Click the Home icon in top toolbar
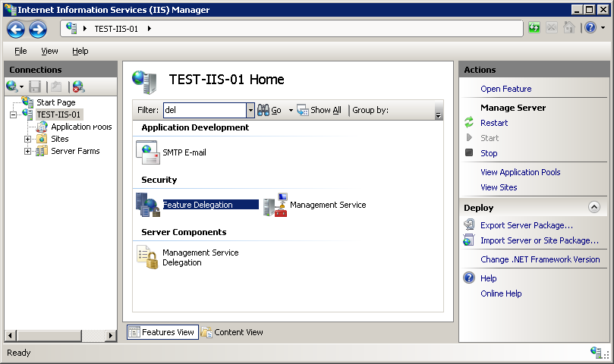Viewport: 614px width, 364px height. click(x=568, y=27)
